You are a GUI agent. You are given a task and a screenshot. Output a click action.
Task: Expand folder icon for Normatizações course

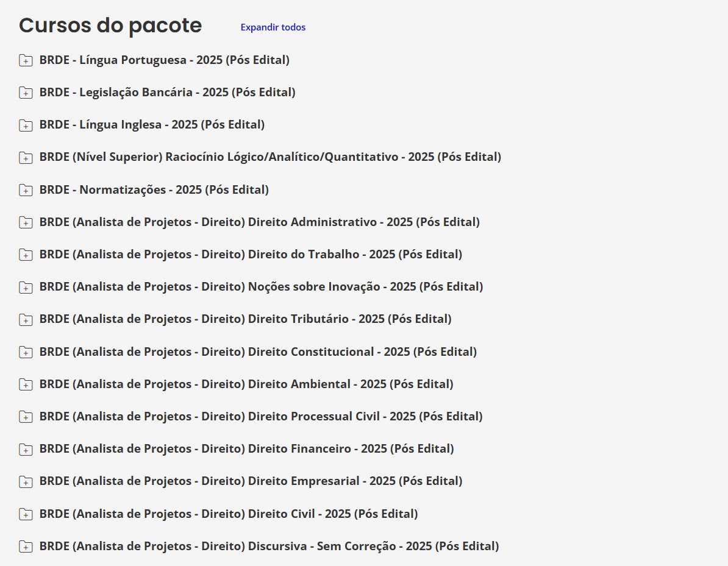tap(26, 190)
